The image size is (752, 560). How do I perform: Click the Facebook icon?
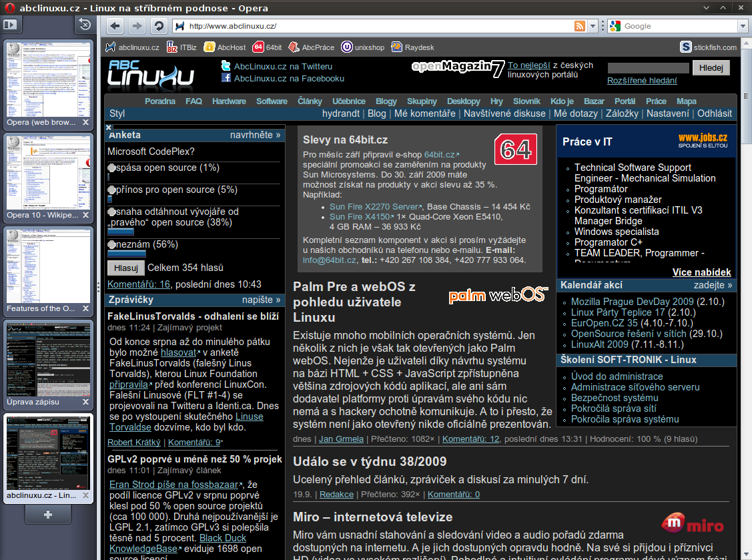[x=226, y=77]
